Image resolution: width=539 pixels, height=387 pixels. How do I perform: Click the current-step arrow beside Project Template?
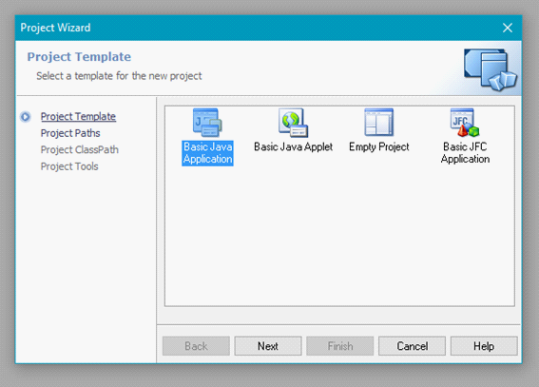25,117
